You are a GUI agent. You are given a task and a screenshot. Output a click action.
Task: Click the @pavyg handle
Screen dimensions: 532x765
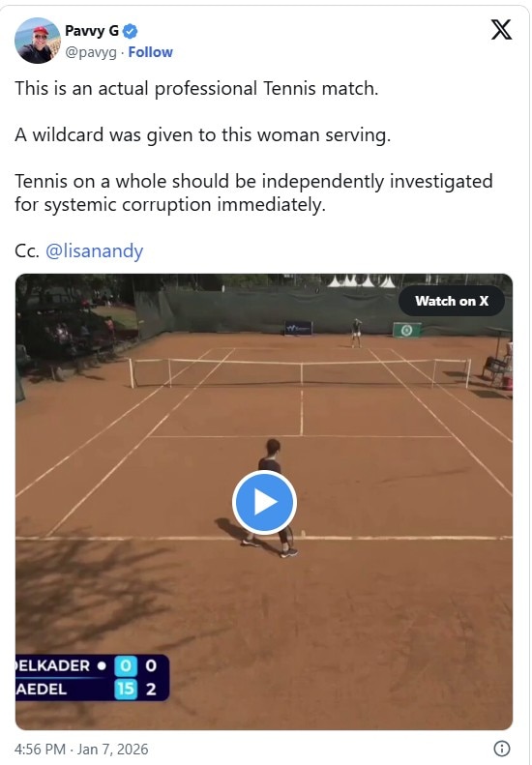[91, 52]
